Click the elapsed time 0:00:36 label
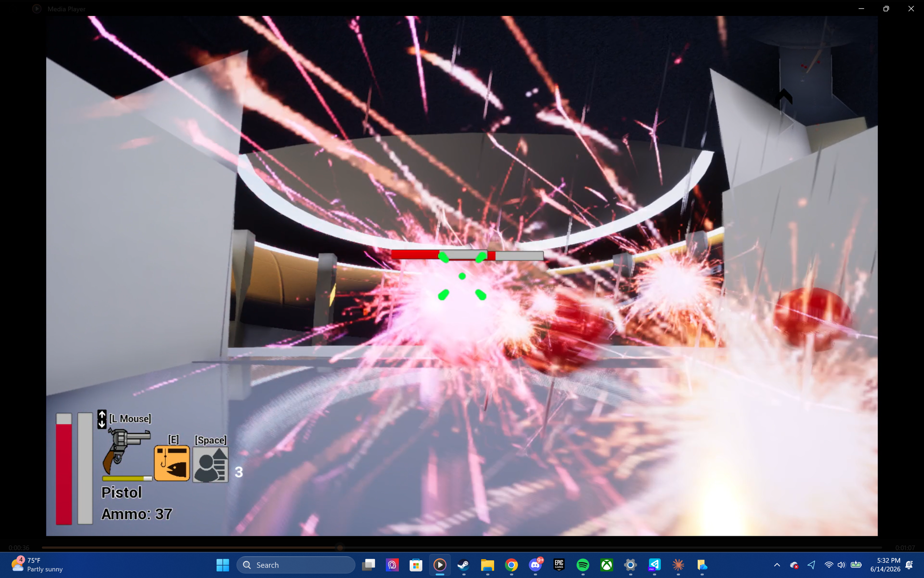 (19, 547)
